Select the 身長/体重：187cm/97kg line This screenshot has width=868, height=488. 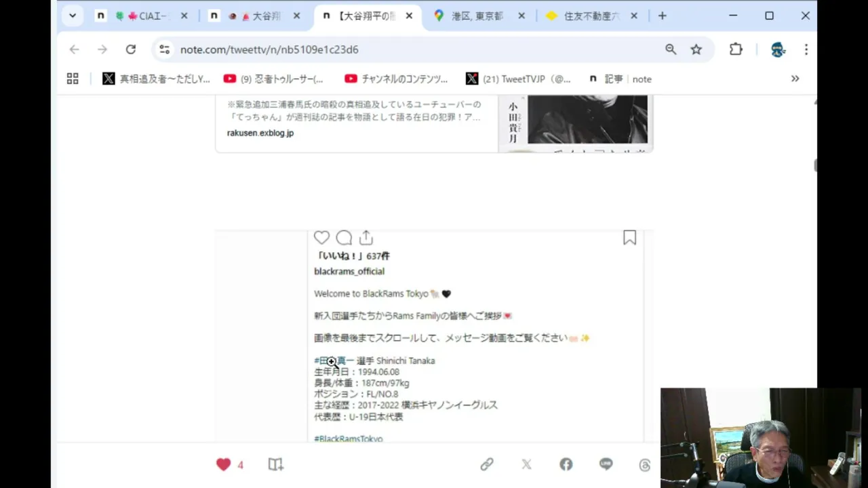click(x=361, y=383)
